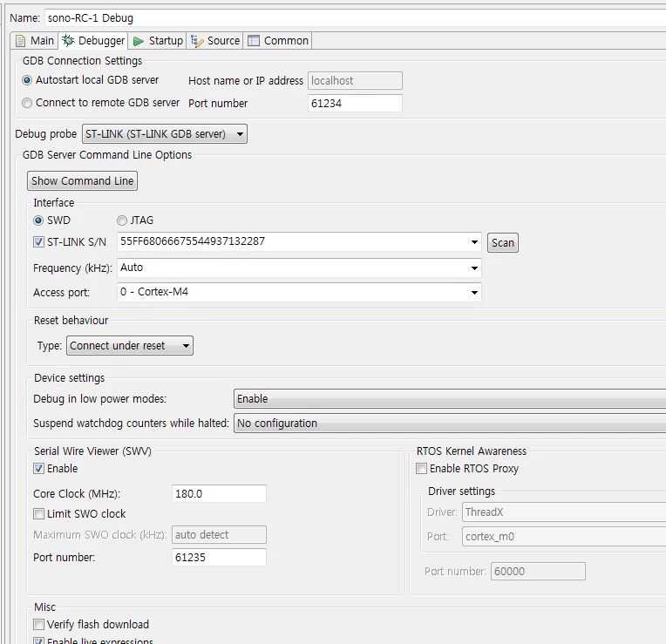Click Show Command Line button

point(83,181)
